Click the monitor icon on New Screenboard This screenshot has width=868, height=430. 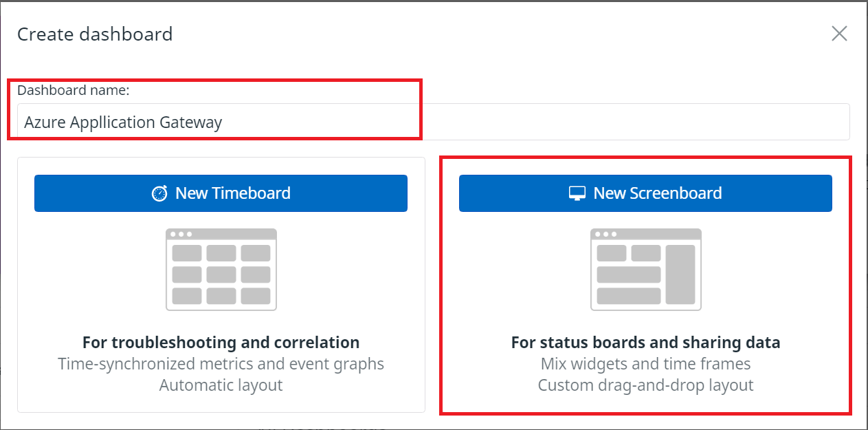(577, 194)
